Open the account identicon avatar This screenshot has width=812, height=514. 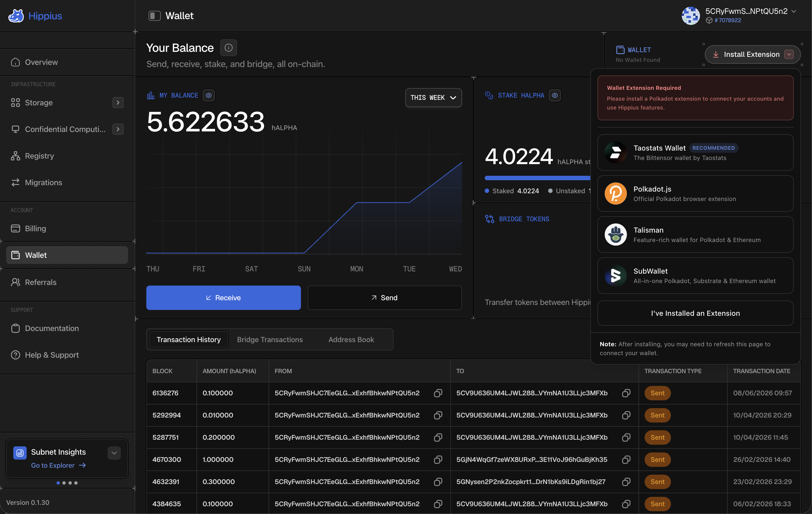coord(691,16)
